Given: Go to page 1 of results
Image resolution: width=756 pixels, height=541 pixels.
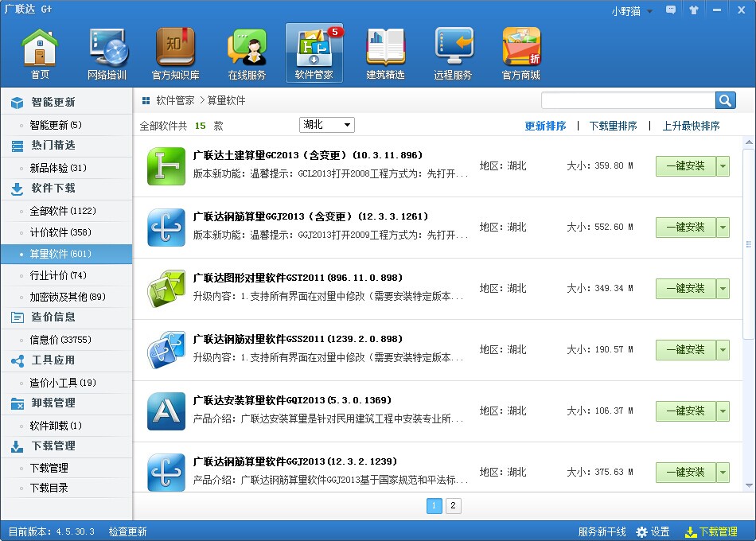Looking at the screenshot, I should click(x=434, y=506).
